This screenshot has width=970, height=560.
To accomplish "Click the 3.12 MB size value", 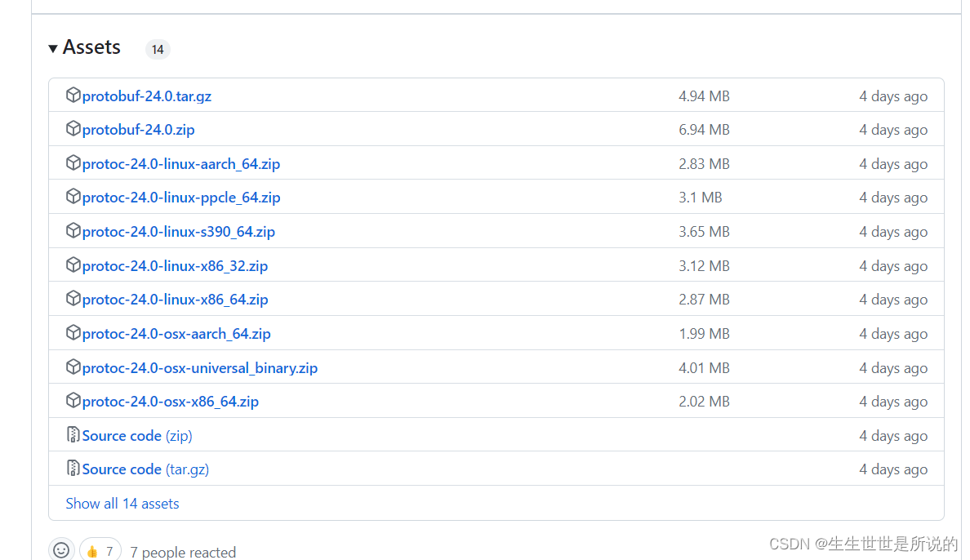I will coord(704,266).
